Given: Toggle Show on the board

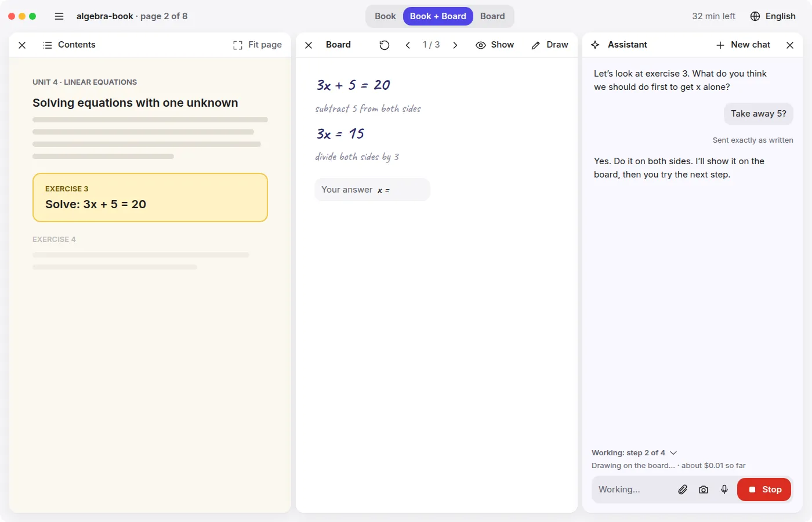Looking at the screenshot, I should pos(495,45).
